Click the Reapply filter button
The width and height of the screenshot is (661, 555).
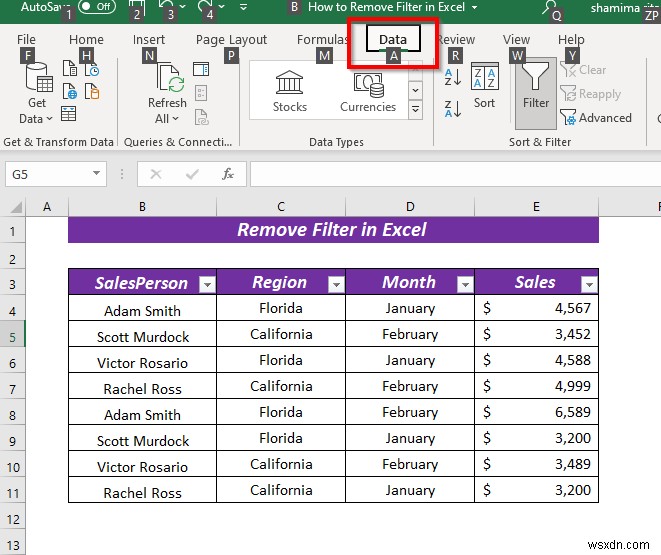(x=591, y=94)
